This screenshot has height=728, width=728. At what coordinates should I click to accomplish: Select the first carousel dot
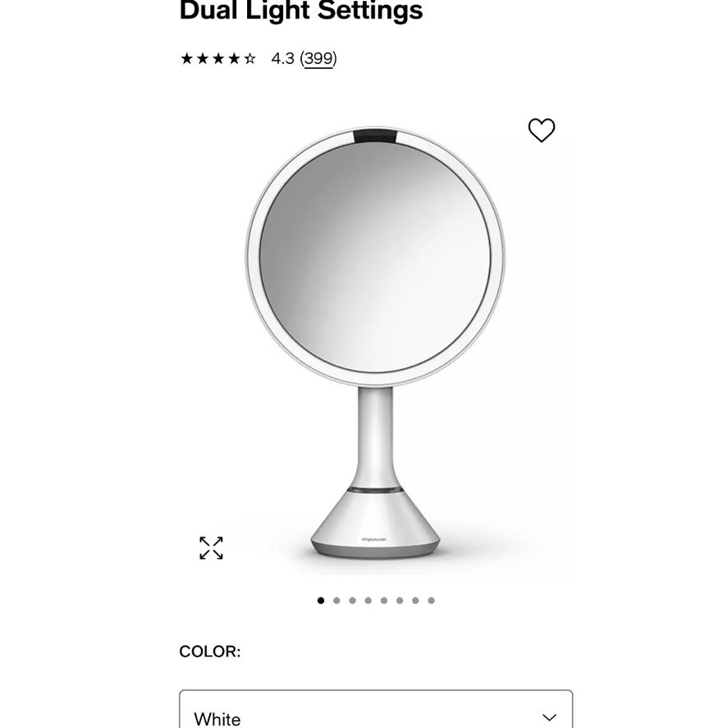point(321,600)
